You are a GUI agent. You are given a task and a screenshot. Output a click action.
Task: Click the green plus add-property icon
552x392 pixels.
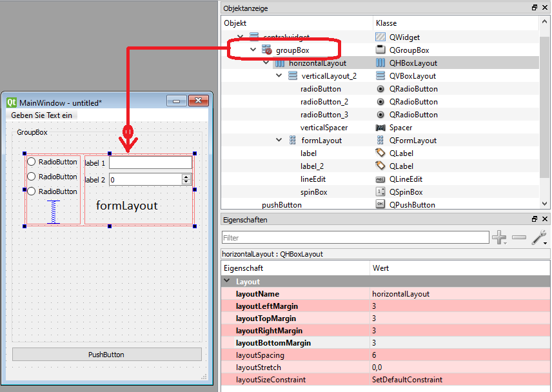pos(499,237)
